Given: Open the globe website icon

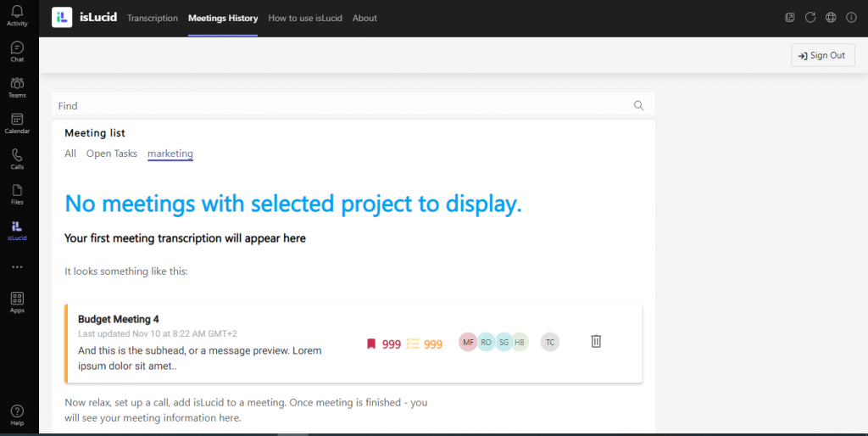Looking at the screenshot, I should (x=831, y=18).
